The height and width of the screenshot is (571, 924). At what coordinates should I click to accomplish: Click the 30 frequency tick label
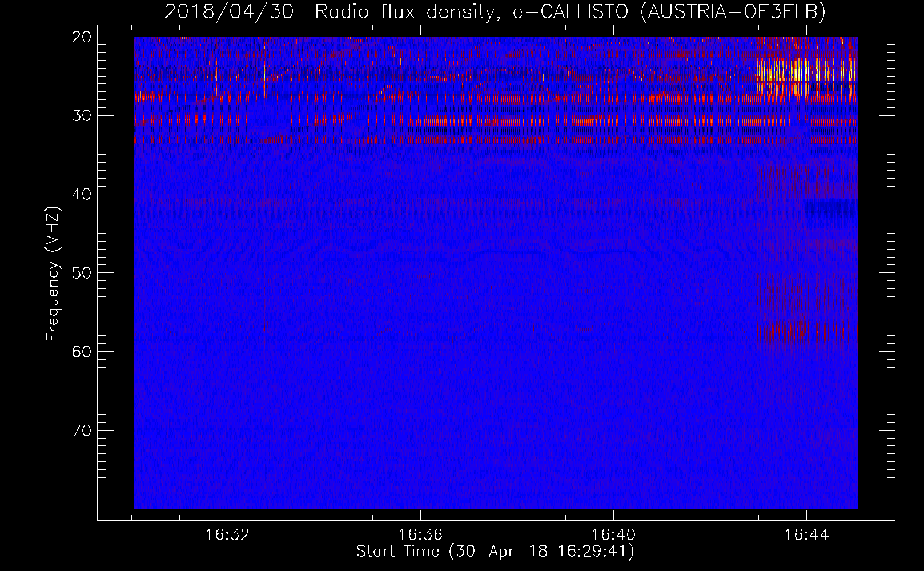point(82,116)
